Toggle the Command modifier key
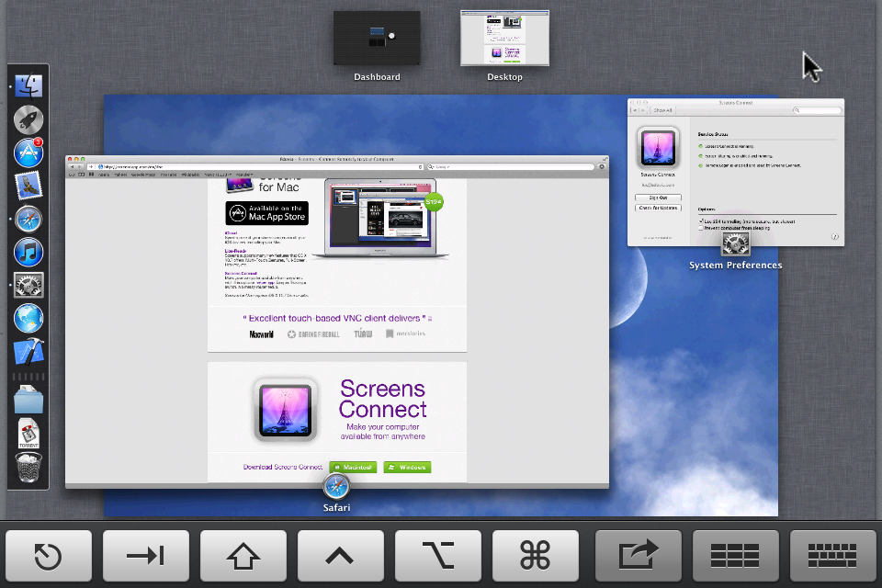 click(535, 556)
